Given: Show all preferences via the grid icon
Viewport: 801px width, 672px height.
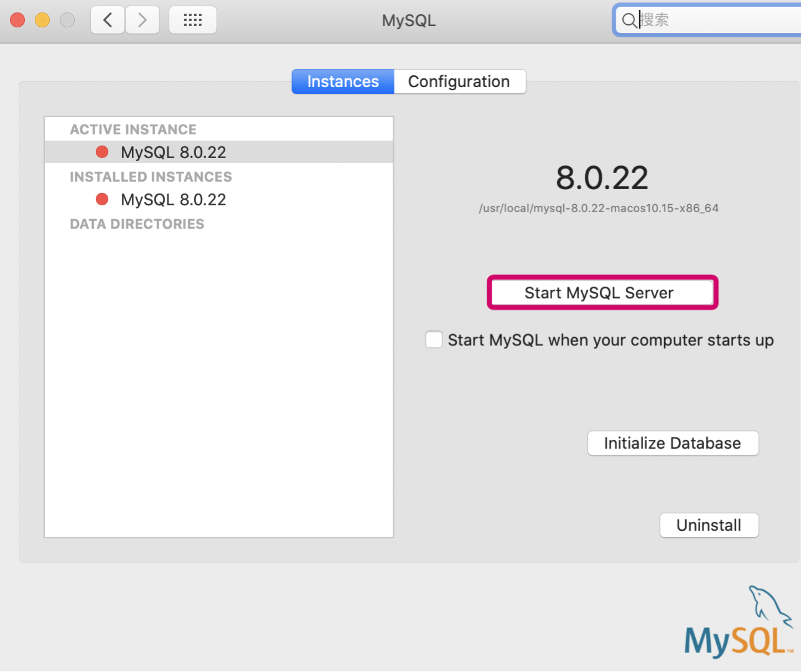Looking at the screenshot, I should [x=193, y=20].
